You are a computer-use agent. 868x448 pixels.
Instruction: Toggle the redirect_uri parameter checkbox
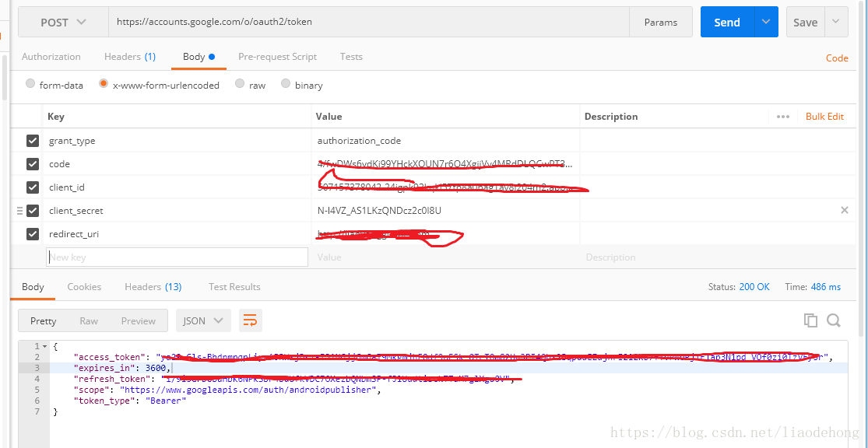point(33,234)
